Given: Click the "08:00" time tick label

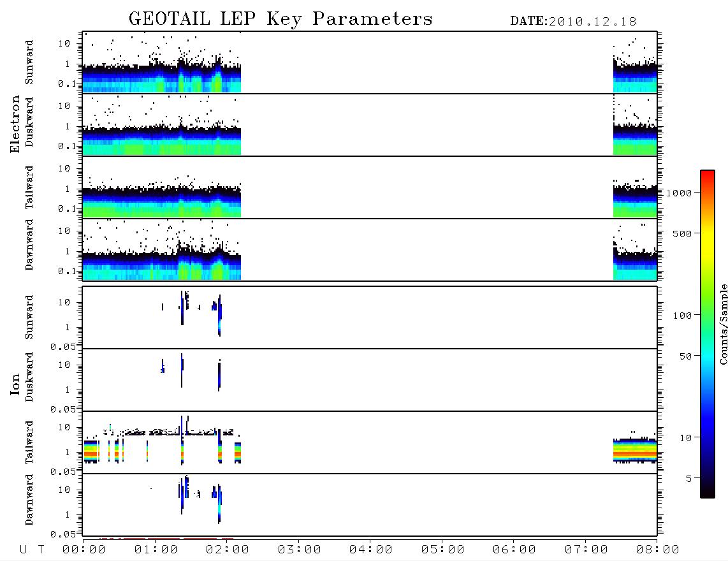Looking at the screenshot, I should (658, 550).
